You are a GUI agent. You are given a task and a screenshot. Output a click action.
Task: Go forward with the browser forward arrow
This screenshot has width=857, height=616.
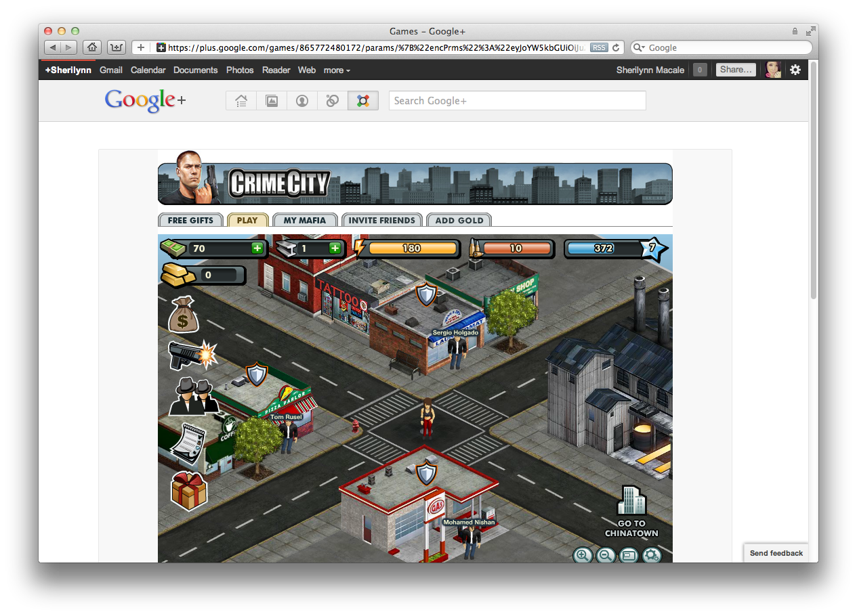click(69, 47)
